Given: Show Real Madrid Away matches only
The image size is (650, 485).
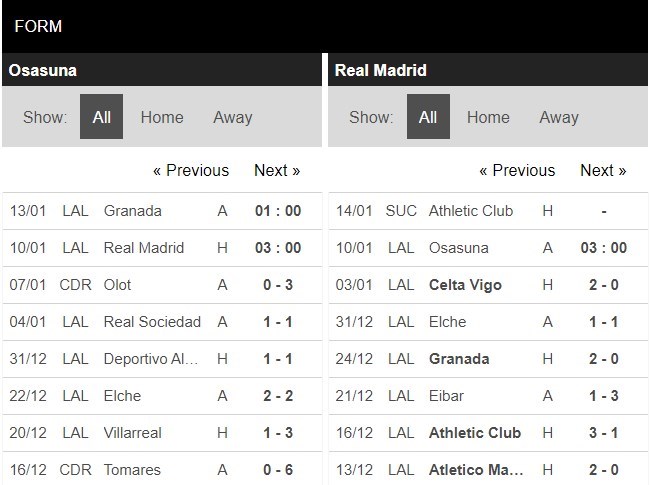Looking at the screenshot, I should pyautogui.click(x=559, y=117).
